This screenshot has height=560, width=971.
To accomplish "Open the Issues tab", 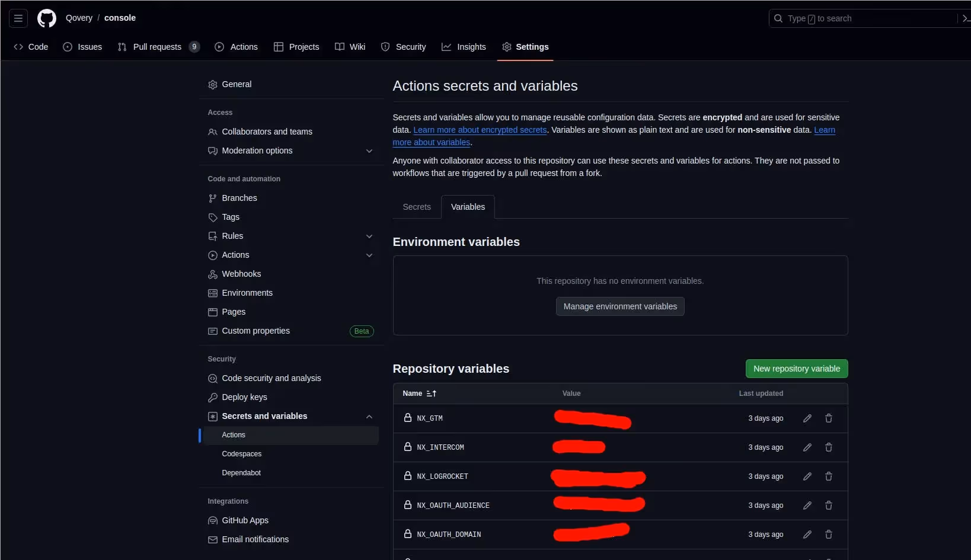I will [82, 47].
